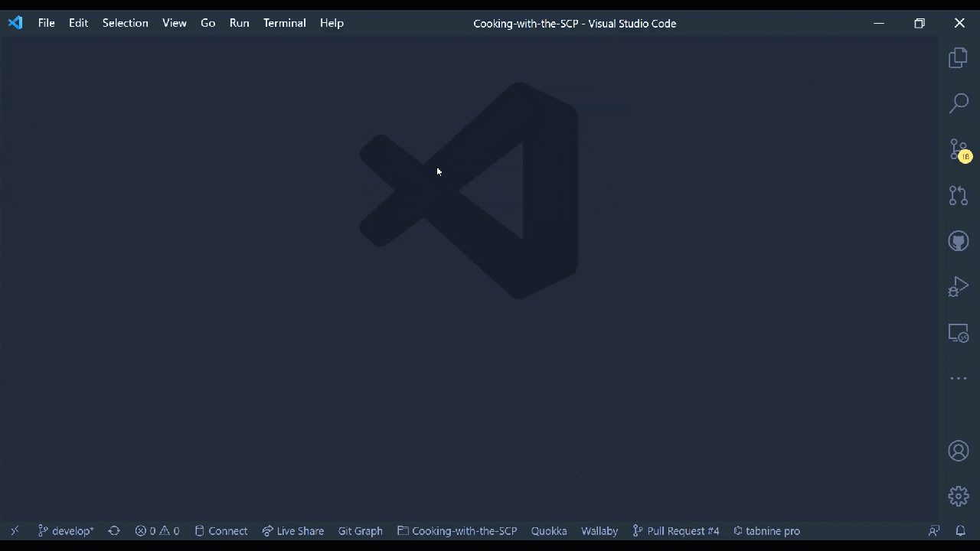Open Problems via errors and warnings counter
This screenshot has width=980, height=551.
(x=157, y=530)
